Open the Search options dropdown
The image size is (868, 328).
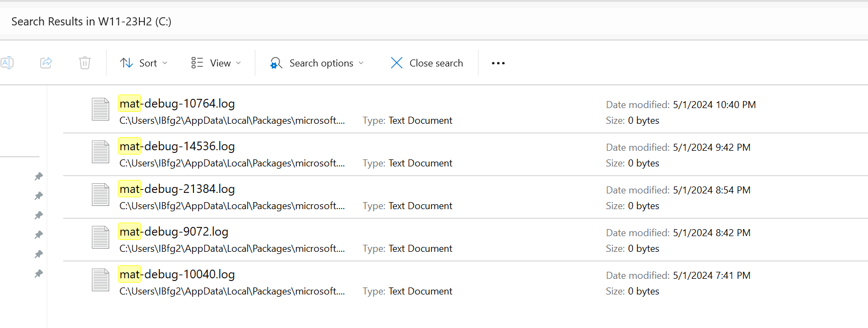coord(317,63)
